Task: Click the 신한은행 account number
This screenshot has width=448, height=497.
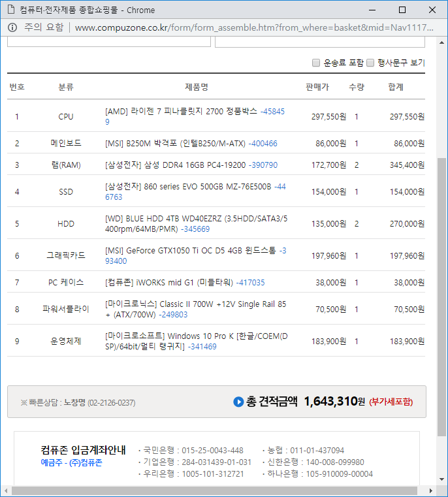Action: click(335, 462)
